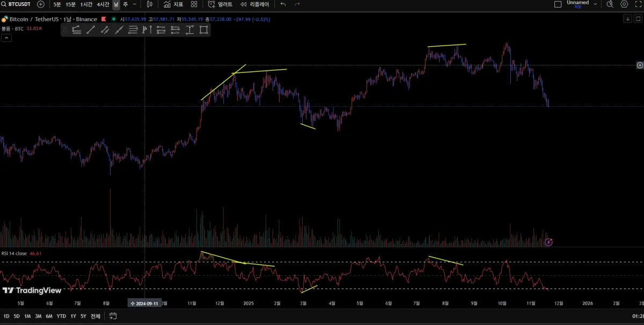
Task: Select the rectangle drawing tool
Action: pyautogui.click(x=204, y=30)
